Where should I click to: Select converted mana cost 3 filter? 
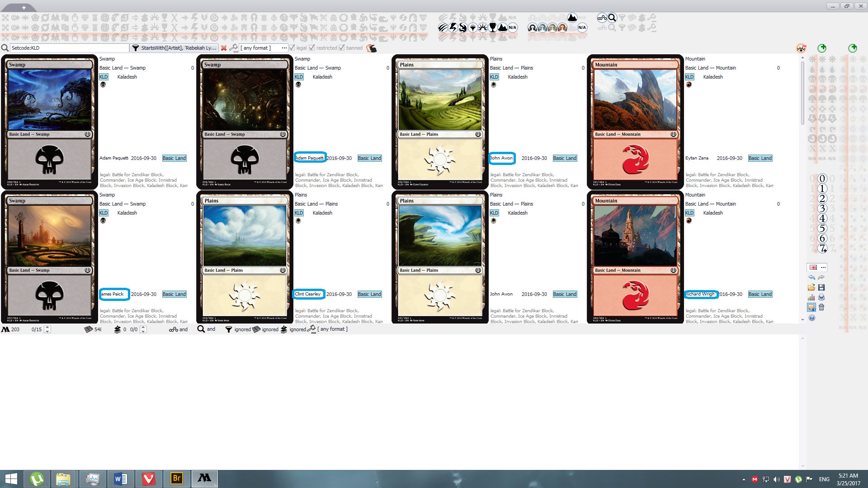coord(822,208)
